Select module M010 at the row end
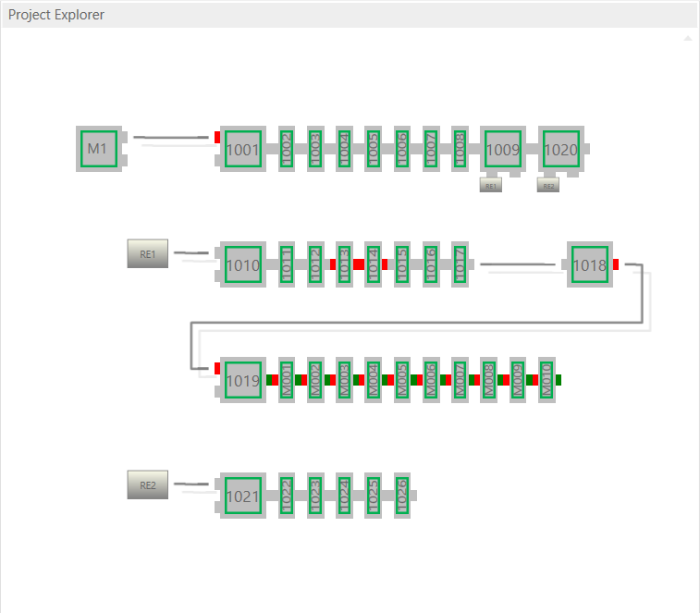This screenshot has height=613, width=700. coord(546,380)
